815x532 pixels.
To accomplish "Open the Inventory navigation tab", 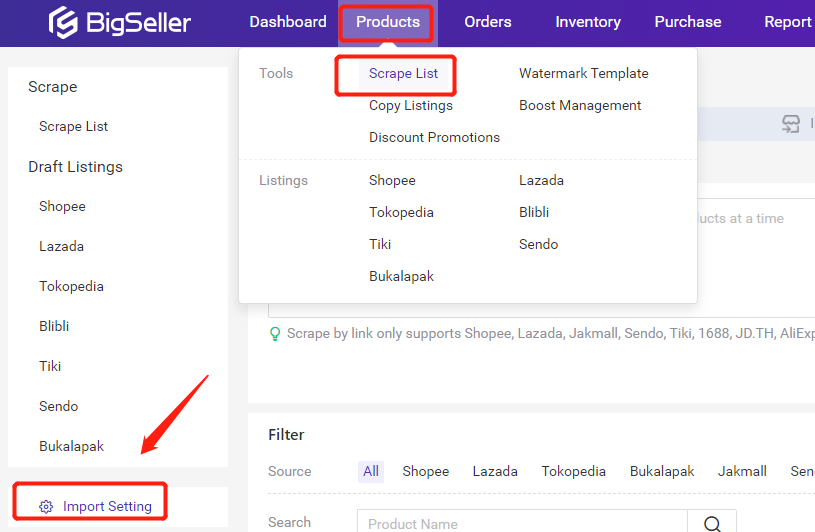I will pos(588,22).
